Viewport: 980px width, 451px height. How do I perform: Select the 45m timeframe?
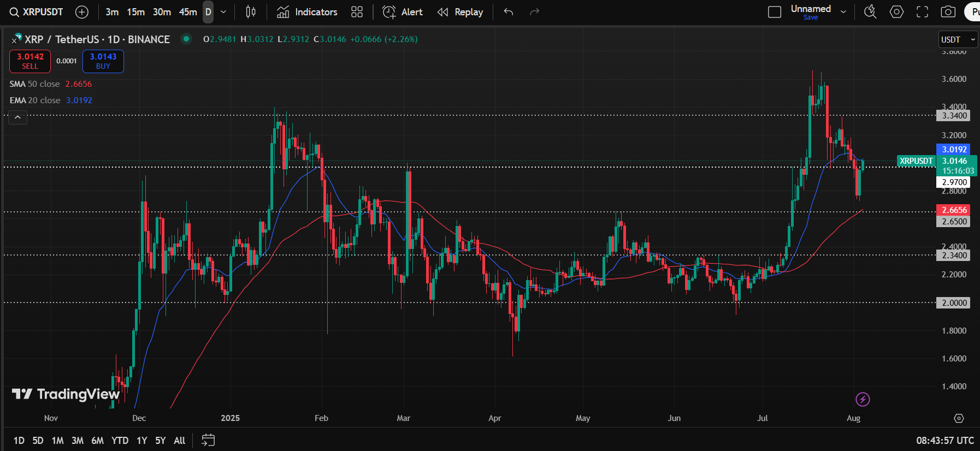pos(188,12)
